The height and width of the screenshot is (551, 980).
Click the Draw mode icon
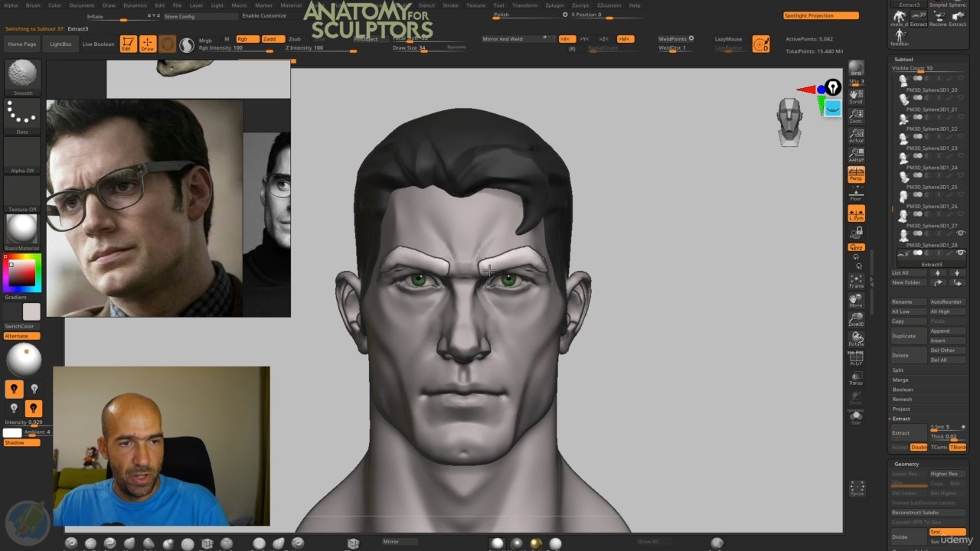pos(147,44)
